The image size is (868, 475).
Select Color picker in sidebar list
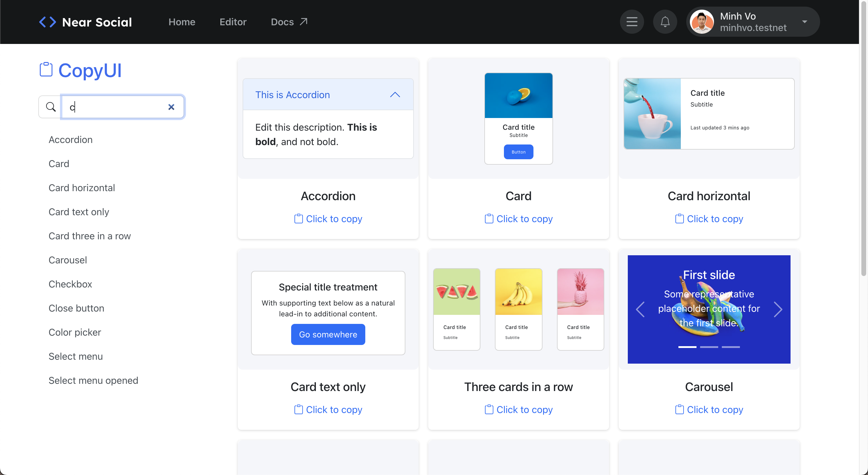[74, 332]
